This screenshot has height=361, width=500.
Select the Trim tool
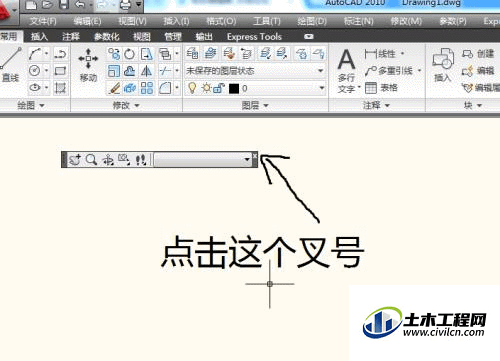pyautogui.click(x=165, y=71)
